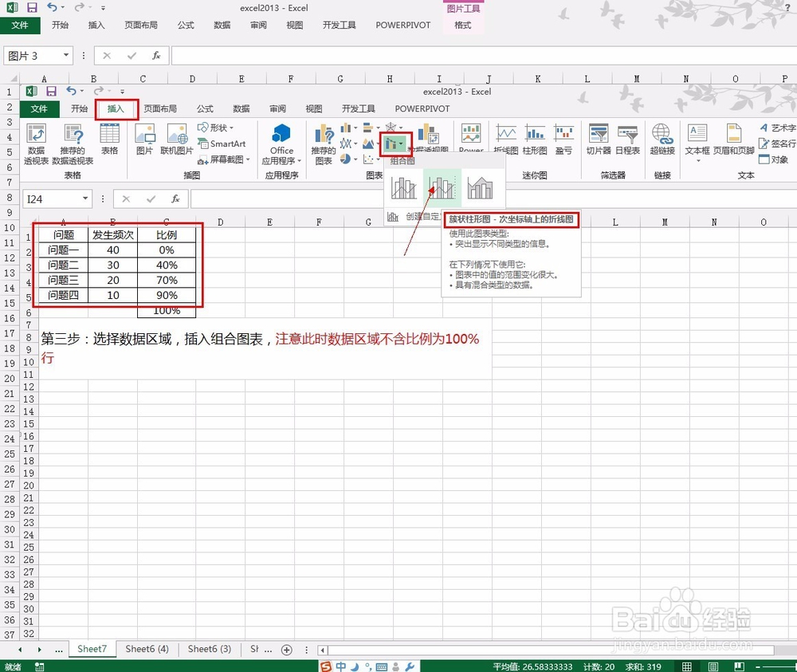Viewport: 797px width, 672px height.
Task: Open the combo chart dropdown in the embedded ribbon
Action: [395, 144]
